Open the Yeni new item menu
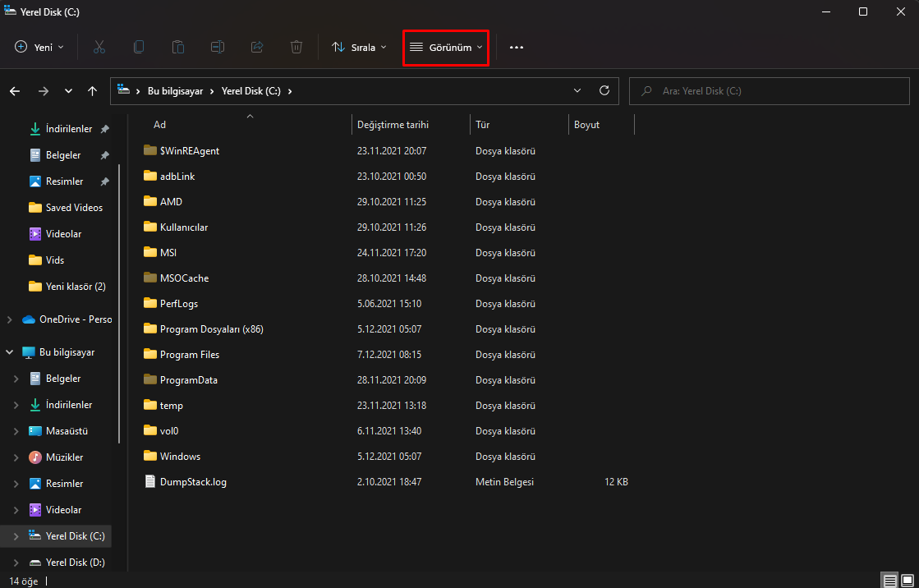 pyautogui.click(x=39, y=48)
